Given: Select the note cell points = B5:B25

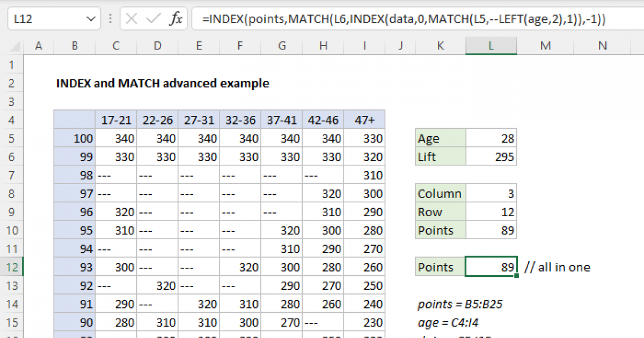Looking at the screenshot, I should click(x=460, y=304).
